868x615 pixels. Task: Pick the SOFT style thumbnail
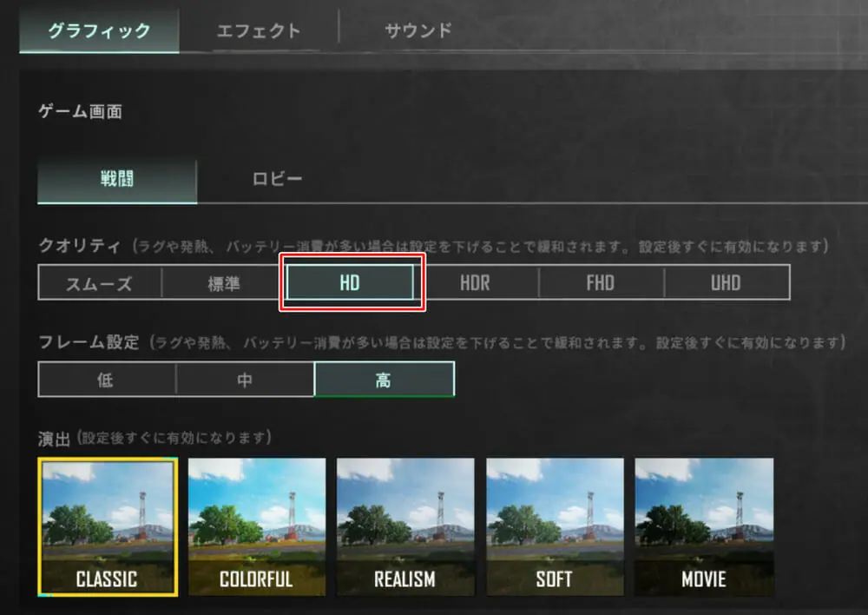(x=555, y=527)
